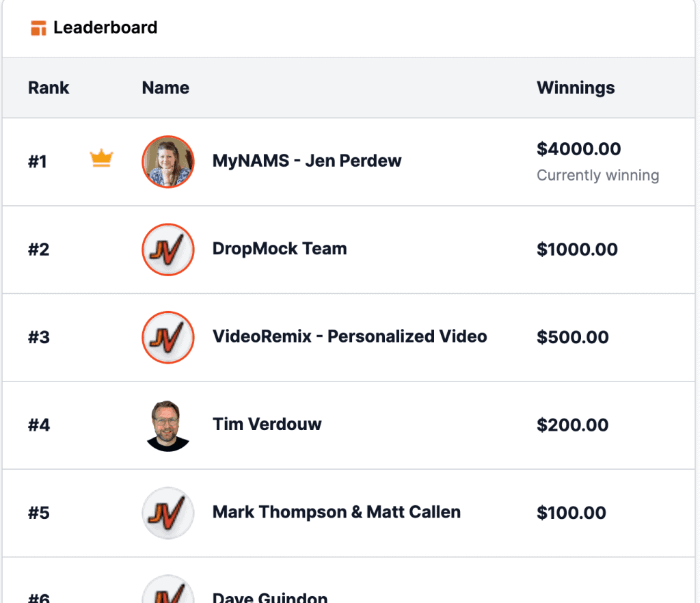The height and width of the screenshot is (603, 700).
Task: Click the Leaderboard title text
Action: click(x=106, y=27)
